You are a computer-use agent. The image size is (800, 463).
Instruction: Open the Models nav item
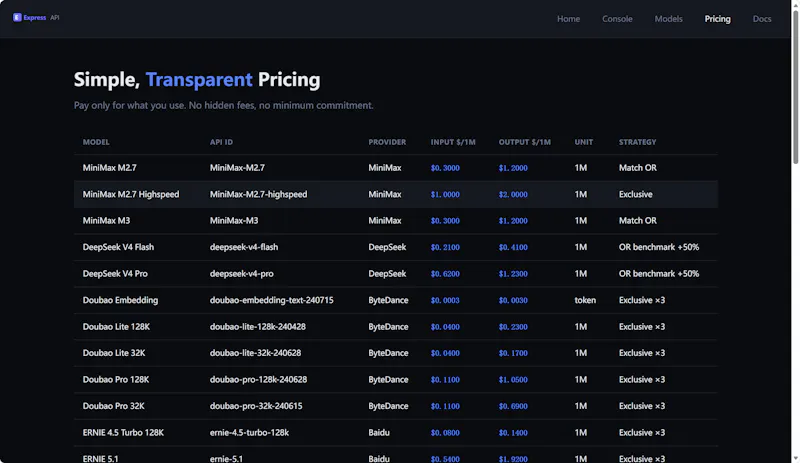click(x=668, y=19)
